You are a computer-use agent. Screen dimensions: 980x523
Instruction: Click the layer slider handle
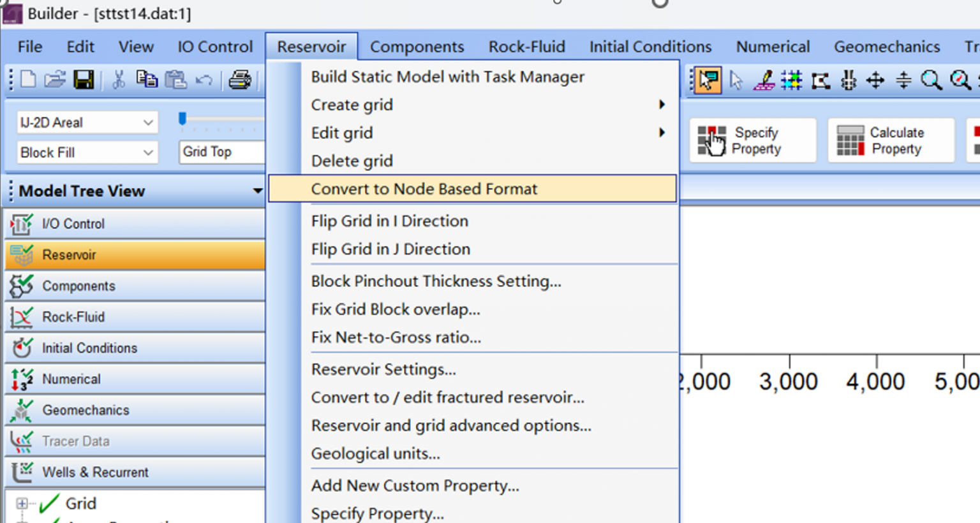coord(182,119)
